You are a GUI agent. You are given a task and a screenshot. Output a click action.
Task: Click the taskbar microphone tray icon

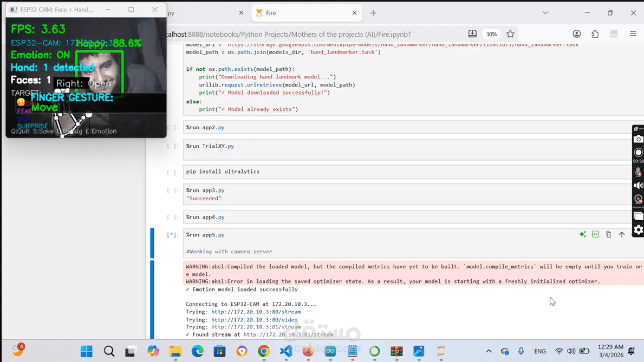click(521, 351)
